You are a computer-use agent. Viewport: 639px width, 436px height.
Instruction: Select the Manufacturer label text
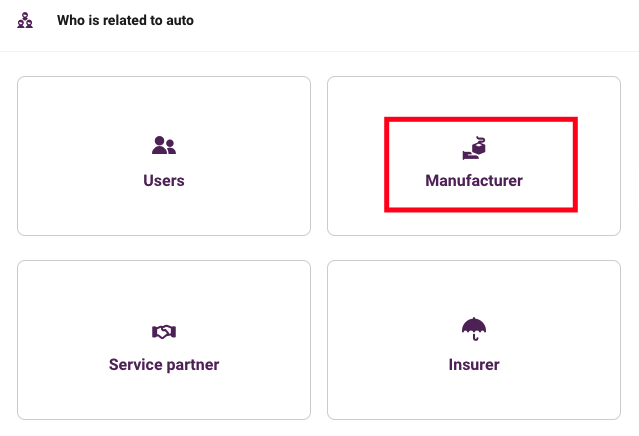click(474, 181)
